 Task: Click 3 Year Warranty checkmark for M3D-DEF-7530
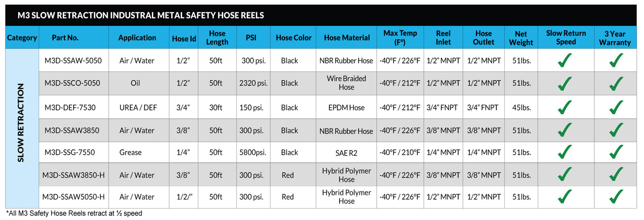pos(617,107)
